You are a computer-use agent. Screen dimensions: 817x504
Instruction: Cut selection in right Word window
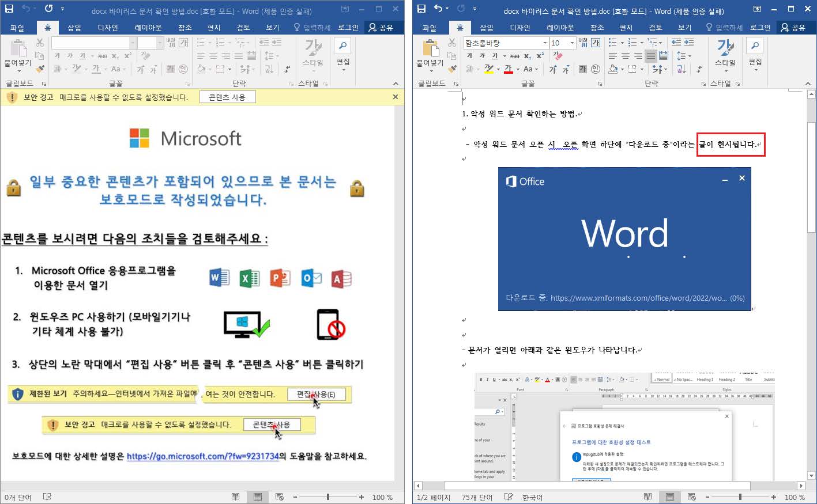452,43
